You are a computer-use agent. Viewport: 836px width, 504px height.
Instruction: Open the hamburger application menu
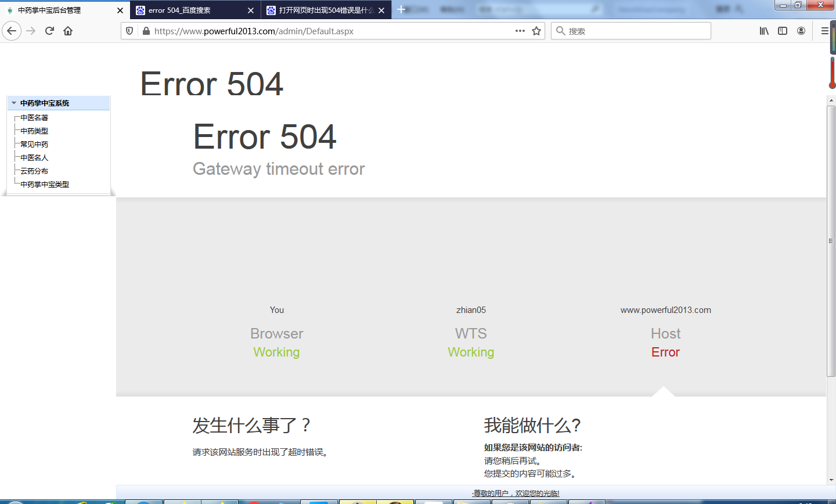[x=825, y=31]
